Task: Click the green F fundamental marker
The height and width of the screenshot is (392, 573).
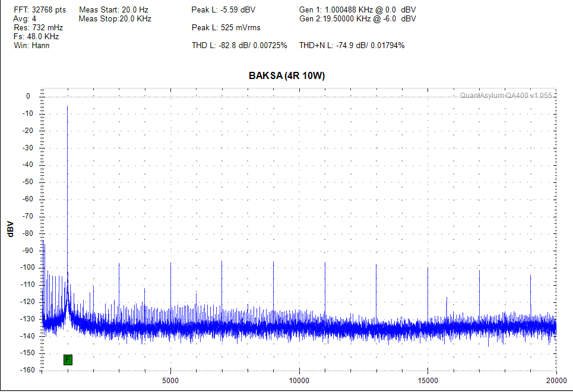Action: click(68, 360)
